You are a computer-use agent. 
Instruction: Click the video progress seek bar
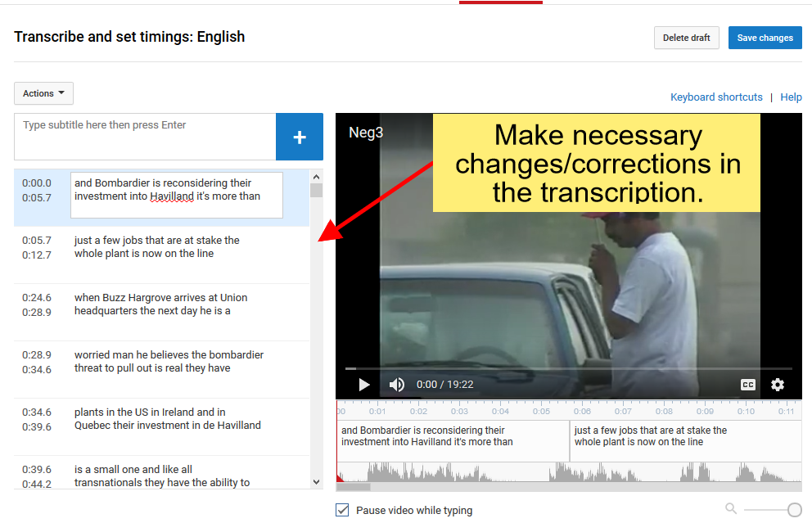(x=568, y=368)
